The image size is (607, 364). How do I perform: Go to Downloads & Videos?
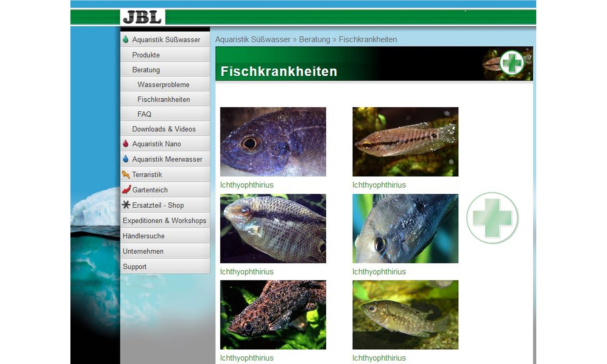[164, 129]
